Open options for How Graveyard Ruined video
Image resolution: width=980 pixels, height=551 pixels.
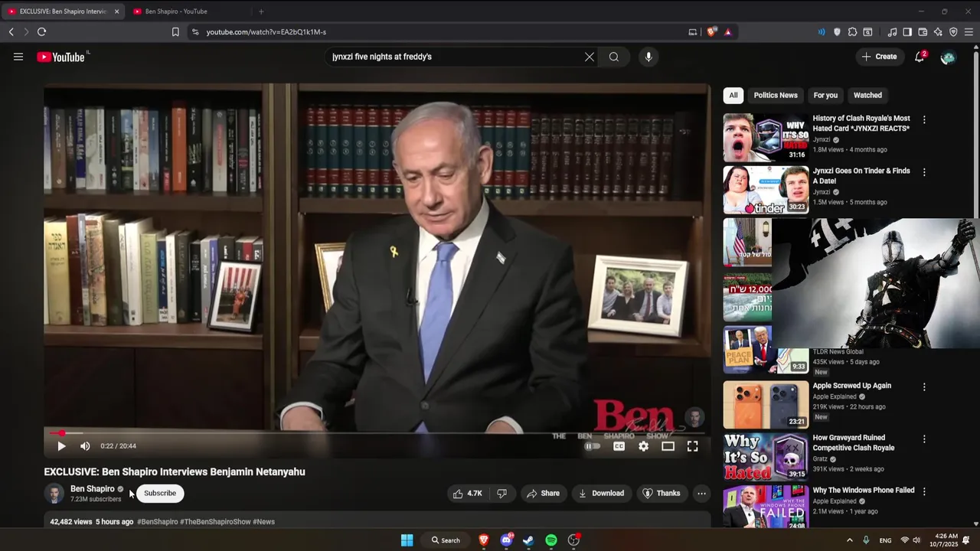924,439
